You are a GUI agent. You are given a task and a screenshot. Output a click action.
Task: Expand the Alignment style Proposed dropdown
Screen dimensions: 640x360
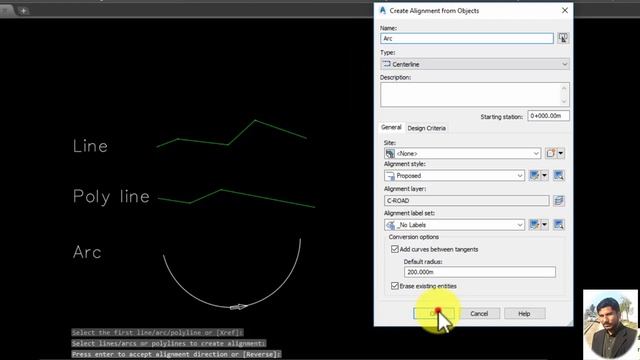(x=454, y=176)
